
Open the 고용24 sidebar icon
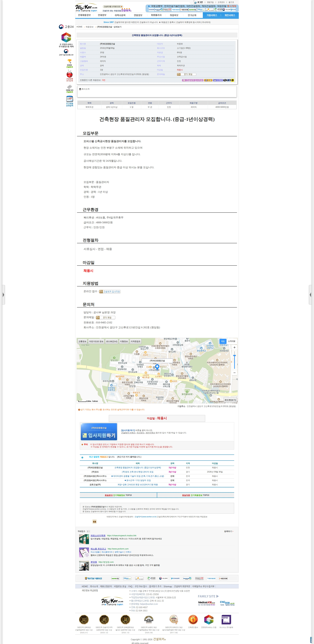pos(66,27)
